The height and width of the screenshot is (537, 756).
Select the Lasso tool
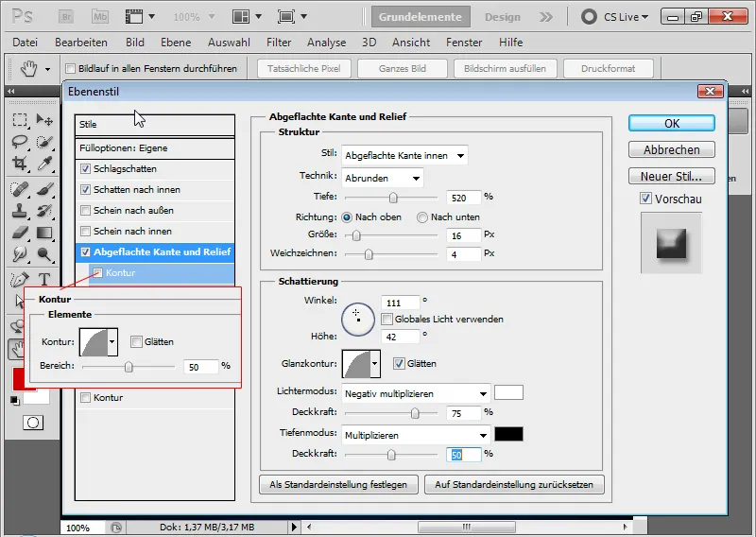click(20, 142)
